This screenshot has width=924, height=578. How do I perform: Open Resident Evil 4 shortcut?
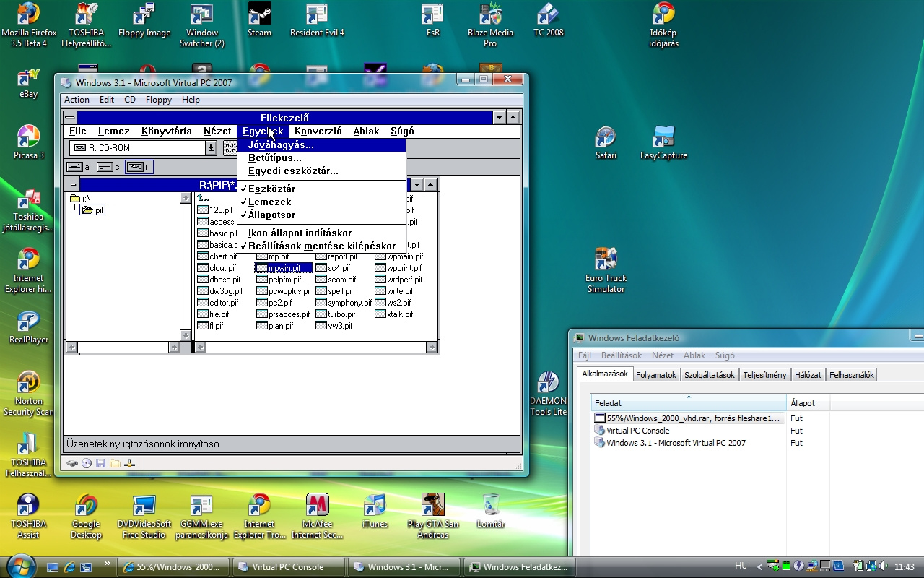[x=317, y=20]
